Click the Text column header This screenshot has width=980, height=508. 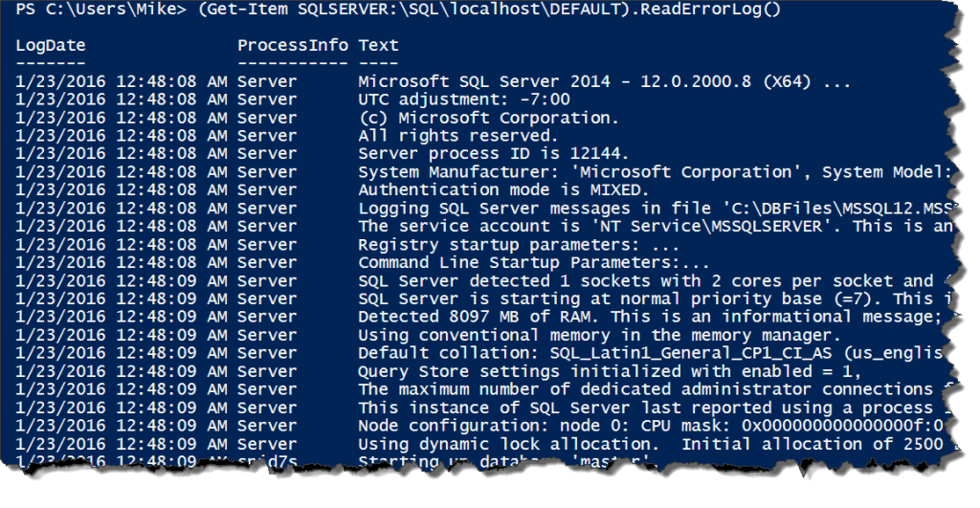click(x=378, y=46)
